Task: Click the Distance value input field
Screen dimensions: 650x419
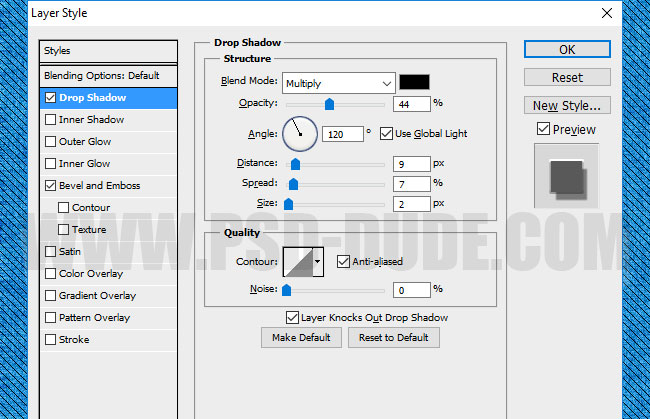Action: click(x=410, y=164)
